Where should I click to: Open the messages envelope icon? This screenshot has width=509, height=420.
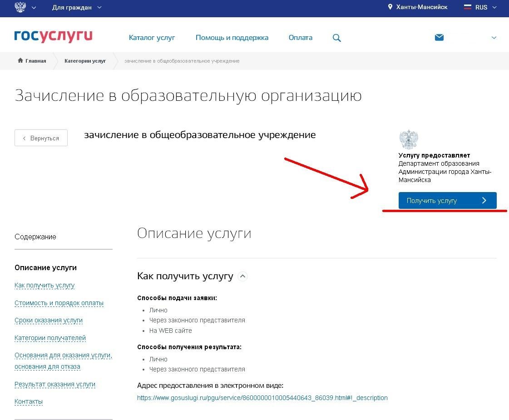point(439,38)
